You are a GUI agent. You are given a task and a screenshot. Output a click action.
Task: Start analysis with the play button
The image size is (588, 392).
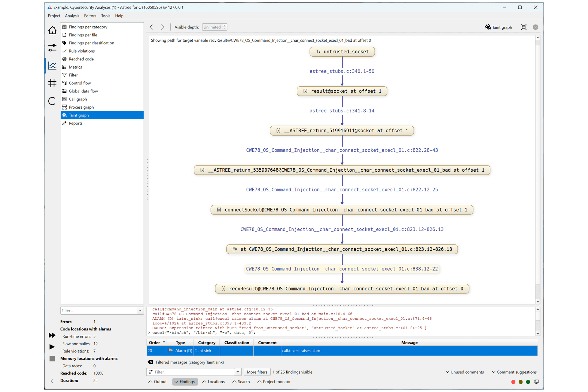pyautogui.click(x=52, y=347)
